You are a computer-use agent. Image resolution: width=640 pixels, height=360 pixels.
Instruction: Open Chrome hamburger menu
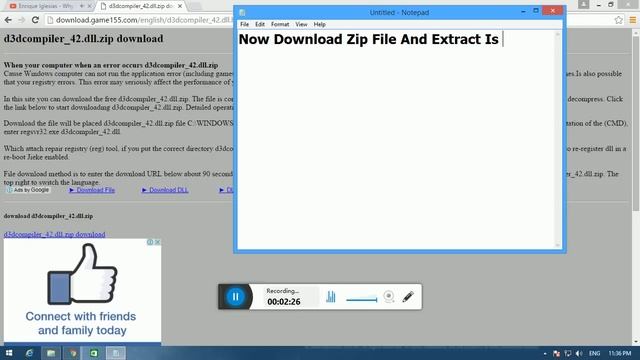pos(633,20)
